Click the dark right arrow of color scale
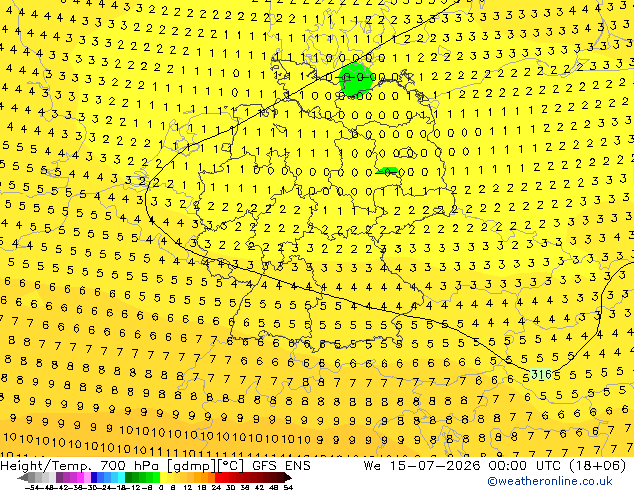This screenshot has width=634, height=490. coord(287,477)
